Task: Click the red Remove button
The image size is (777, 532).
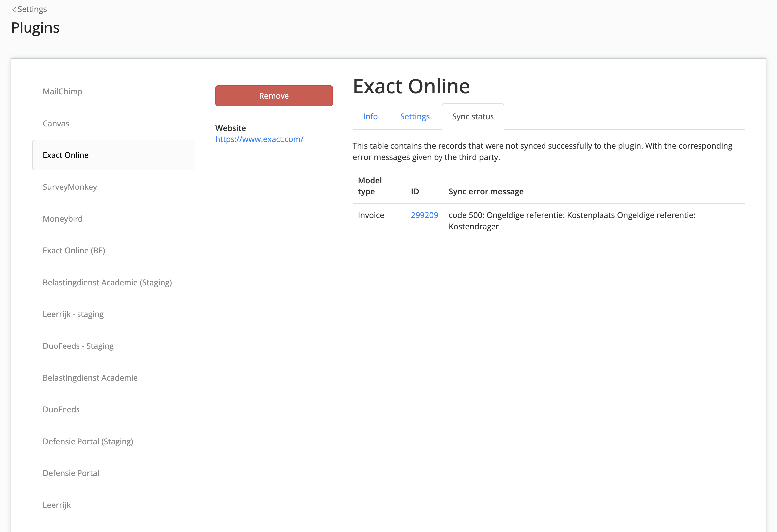Action: 274,96
